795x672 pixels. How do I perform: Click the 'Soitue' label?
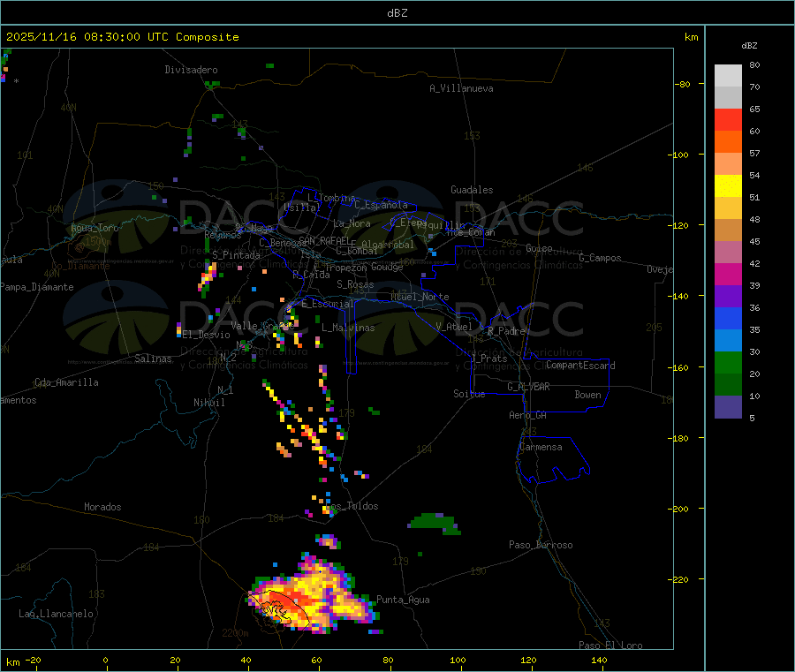pyautogui.click(x=470, y=394)
